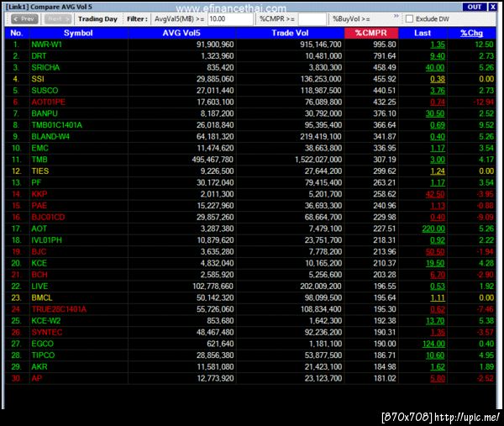Click BCH %CMPR value 203.28

click(x=385, y=275)
